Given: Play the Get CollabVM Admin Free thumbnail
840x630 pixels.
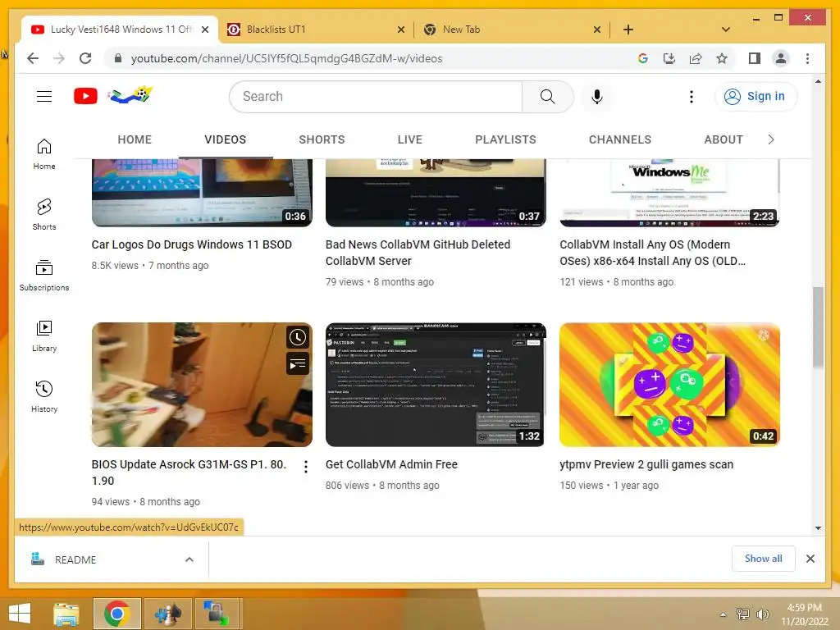Looking at the screenshot, I should tap(436, 385).
